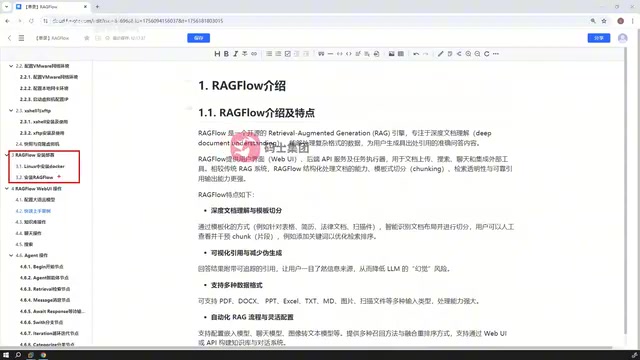Jump to outline item 4.5
Viewport: 640px width, 360px height.
pyautogui.click(x=24, y=244)
